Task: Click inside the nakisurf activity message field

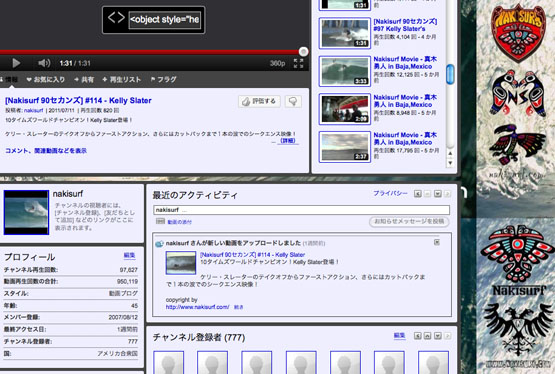Action: tap(302, 210)
